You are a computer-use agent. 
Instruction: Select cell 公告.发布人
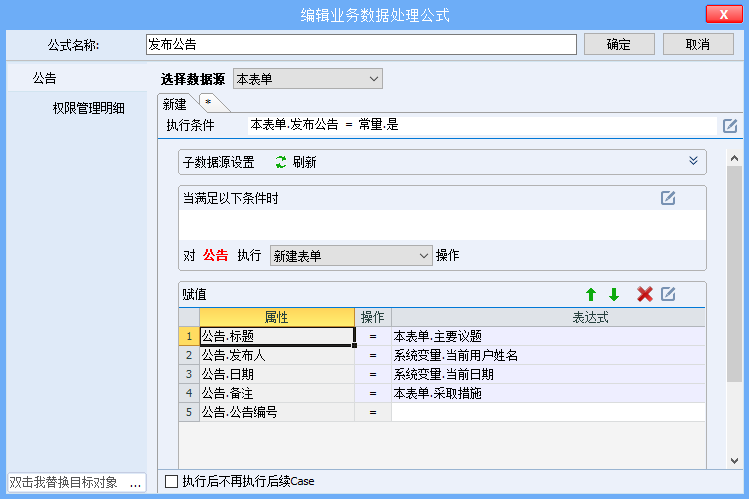[277, 355]
